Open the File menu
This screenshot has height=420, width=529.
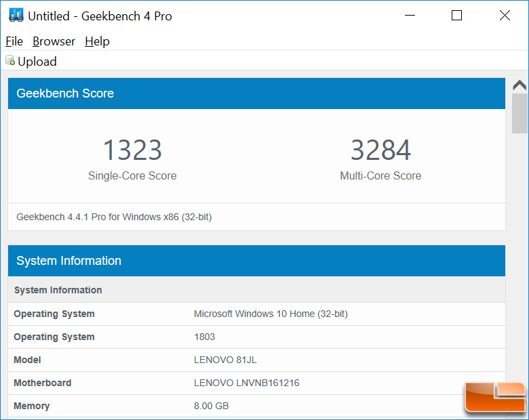point(14,41)
